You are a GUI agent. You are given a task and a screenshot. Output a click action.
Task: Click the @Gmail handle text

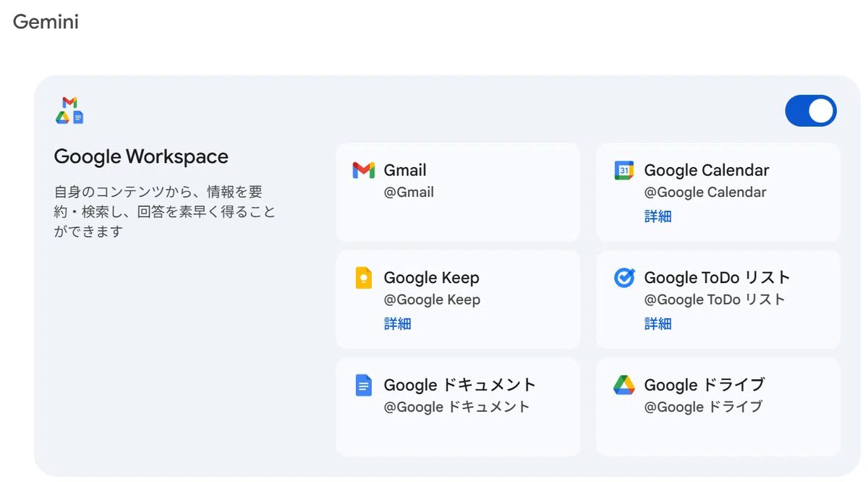pos(409,193)
